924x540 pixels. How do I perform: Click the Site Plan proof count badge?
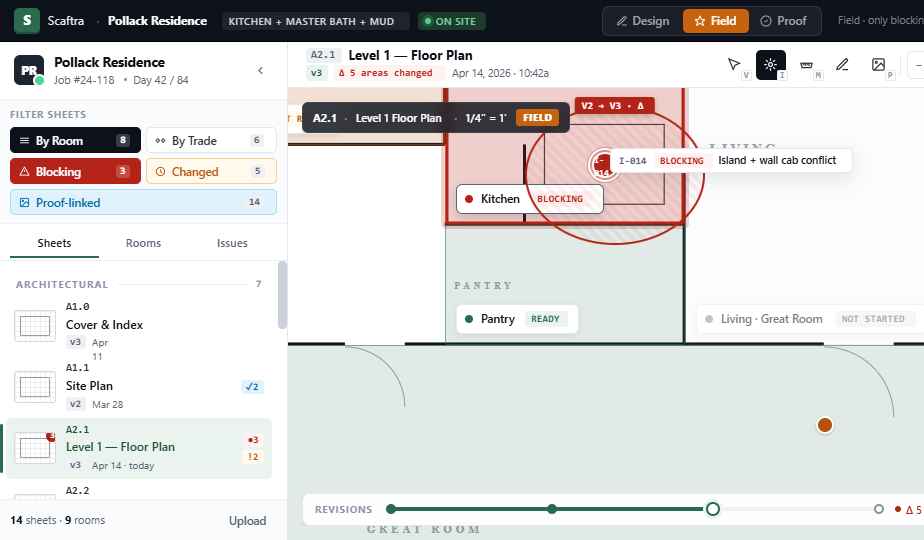pos(252,387)
